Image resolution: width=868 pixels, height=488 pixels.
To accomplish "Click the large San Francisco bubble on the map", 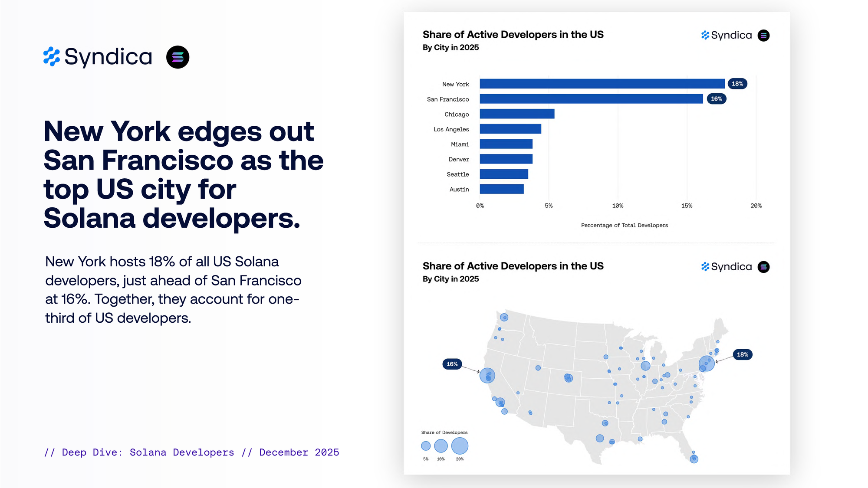I will click(487, 375).
